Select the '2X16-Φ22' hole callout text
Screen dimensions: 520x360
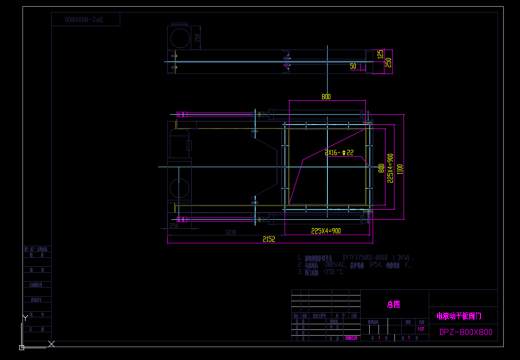[339, 153]
